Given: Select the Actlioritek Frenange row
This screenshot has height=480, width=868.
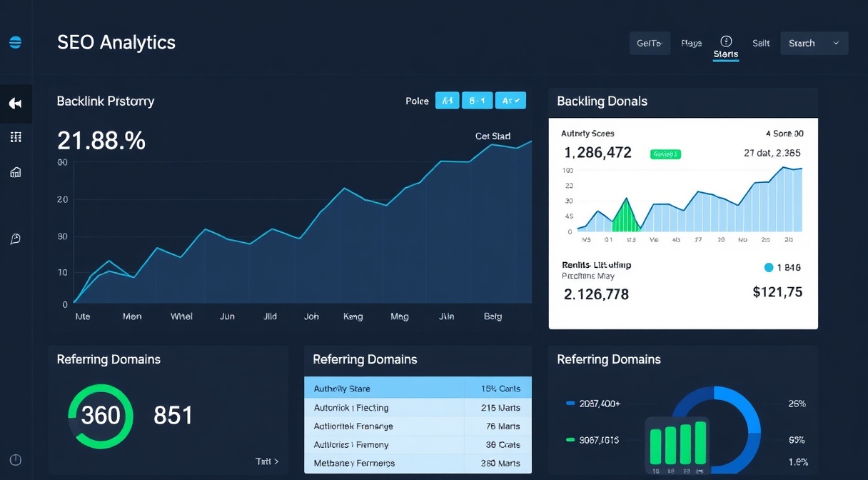Looking at the screenshot, I should (418, 426).
